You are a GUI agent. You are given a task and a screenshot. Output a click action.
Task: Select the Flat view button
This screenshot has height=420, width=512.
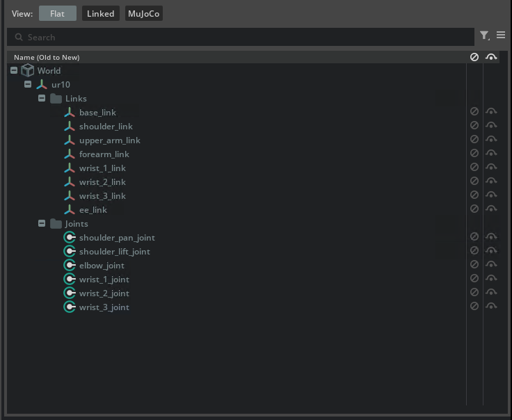click(x=57, y=14)
